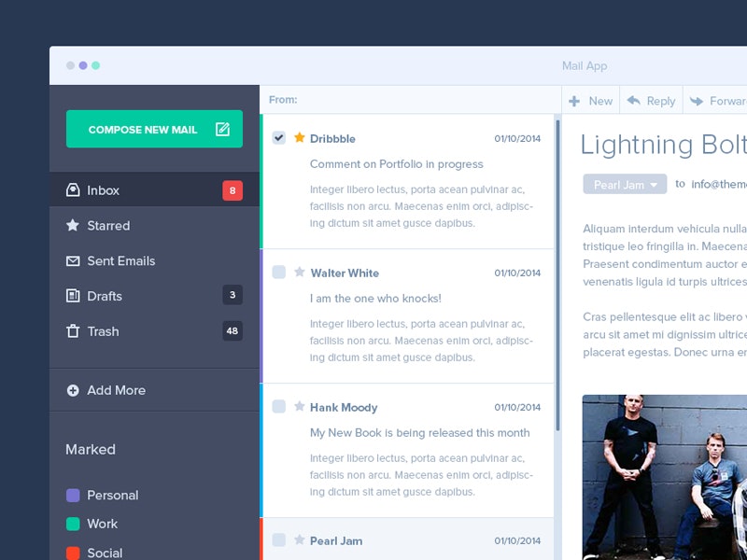The height and width of the screenshot is (560, 747).
Task: Click the info@ recipient address
Action: [x=719, y=184]
